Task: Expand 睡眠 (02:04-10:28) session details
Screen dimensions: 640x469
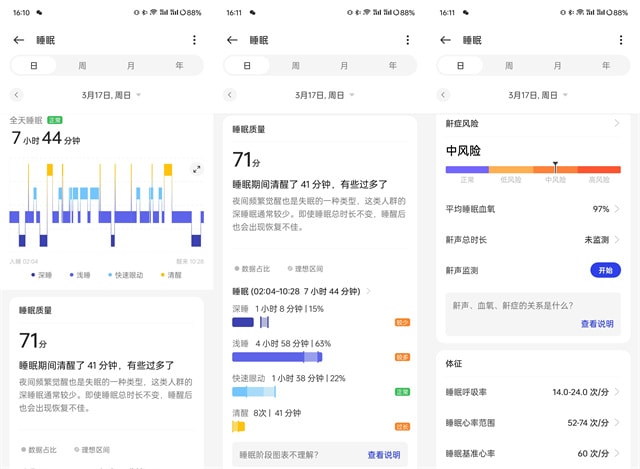Action: point(302,291)
